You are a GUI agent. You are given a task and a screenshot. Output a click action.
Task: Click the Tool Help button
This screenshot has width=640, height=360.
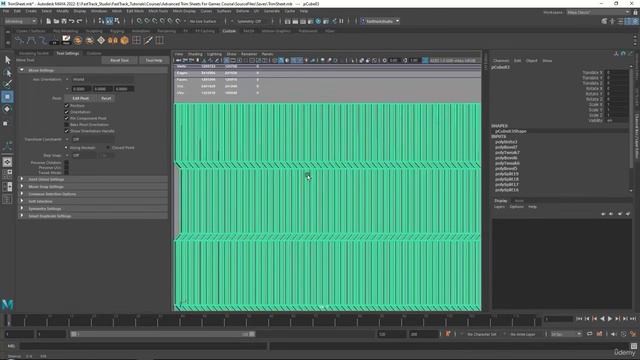[x=154, y=60]
